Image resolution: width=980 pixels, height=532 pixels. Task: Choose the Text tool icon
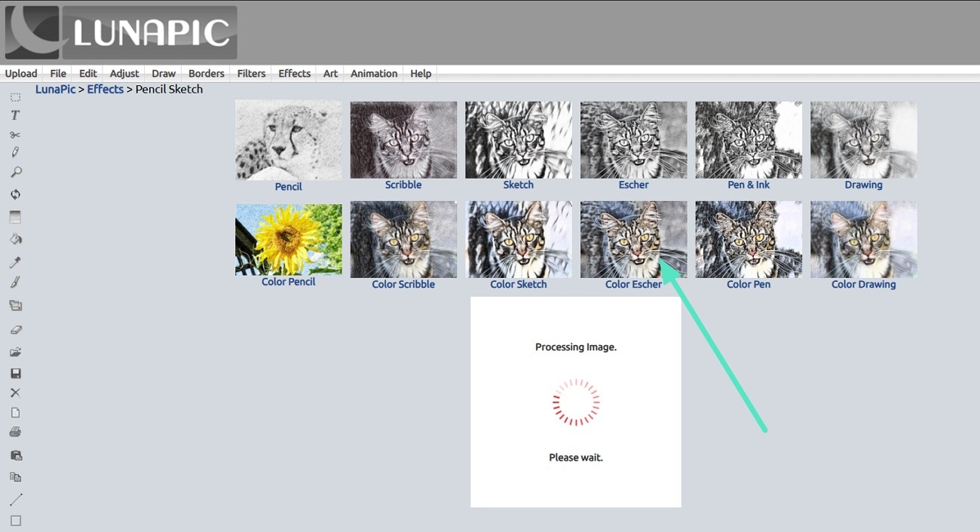15,115
